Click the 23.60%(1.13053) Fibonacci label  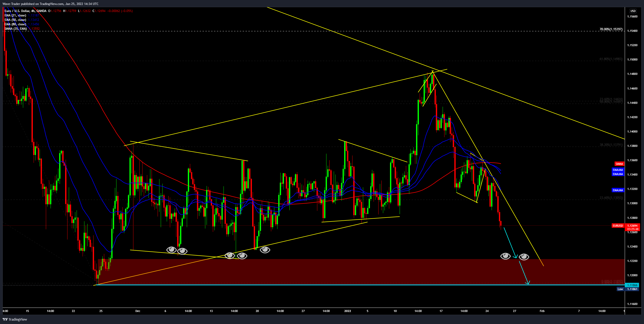[x=611, y=198]
